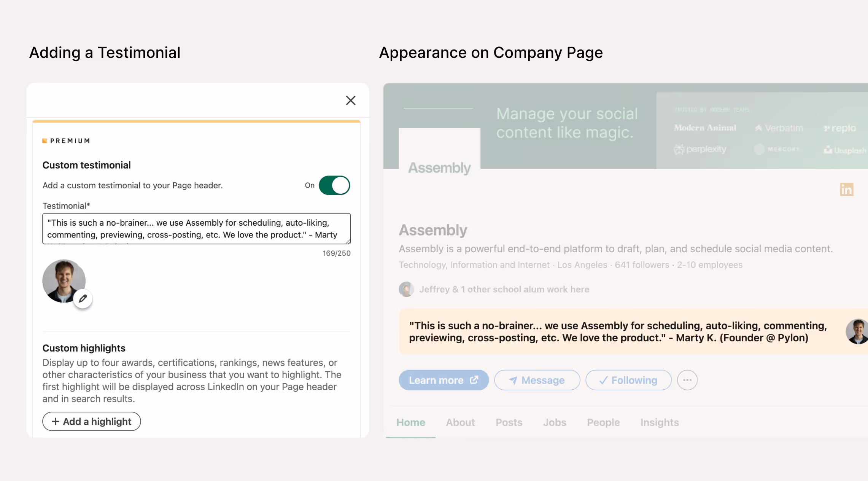Click the testimonial author profile photo
This screenshot has height=481, width=868.
coord(61,279)
